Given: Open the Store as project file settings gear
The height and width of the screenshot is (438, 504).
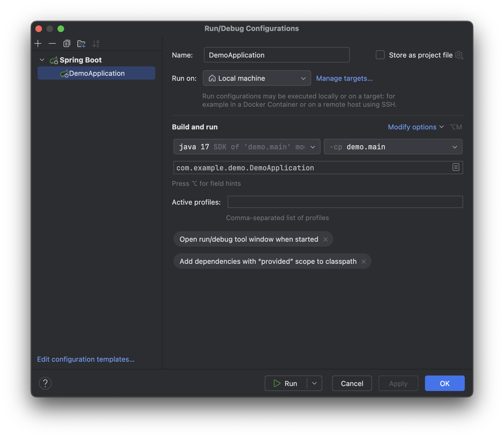Looking at the screenshot, I should [459, 55].
